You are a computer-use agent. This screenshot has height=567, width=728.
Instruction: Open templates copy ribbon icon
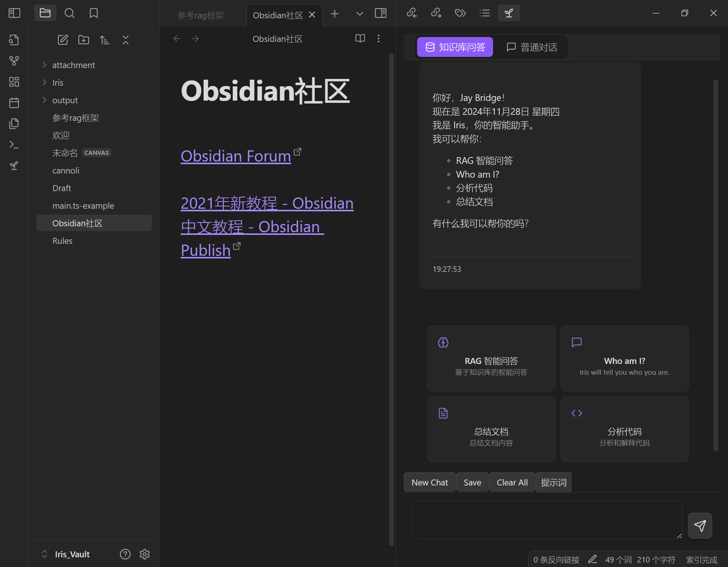[14, 123]
